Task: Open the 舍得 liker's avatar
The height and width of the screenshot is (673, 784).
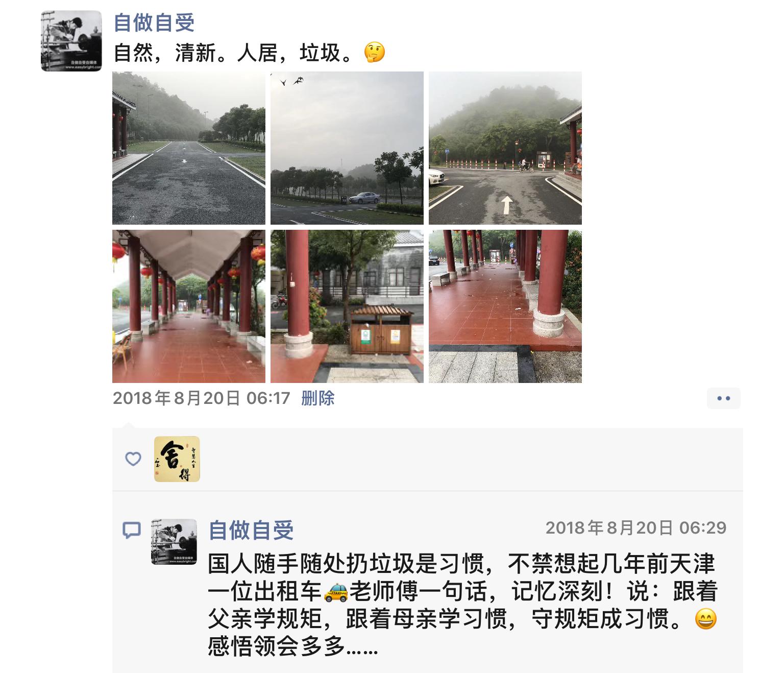Action: [x=177, y=459]
